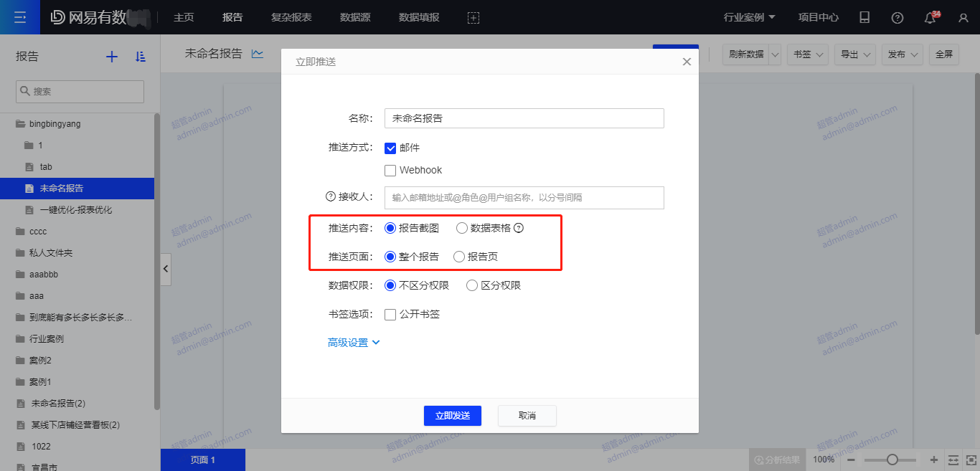Click the 立即发送 send button
980x471 pixels.
click(452, 416)
